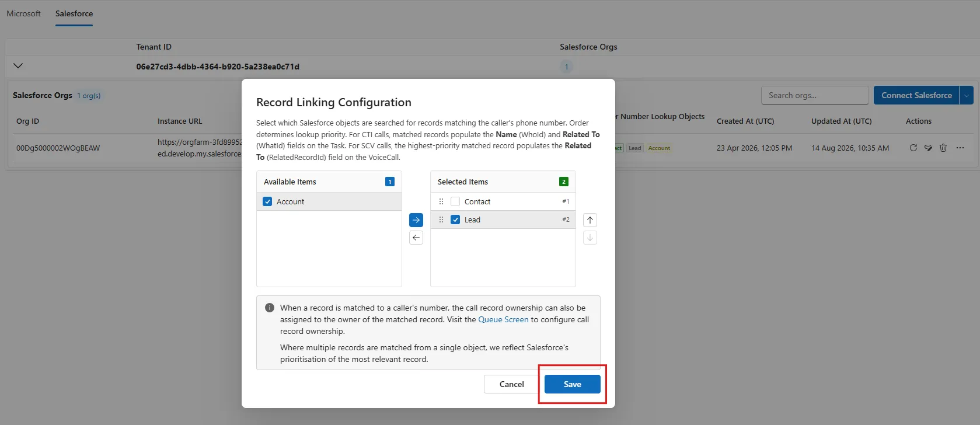
Task: Click the info icon in the notice box
Action: coord(270,308)
